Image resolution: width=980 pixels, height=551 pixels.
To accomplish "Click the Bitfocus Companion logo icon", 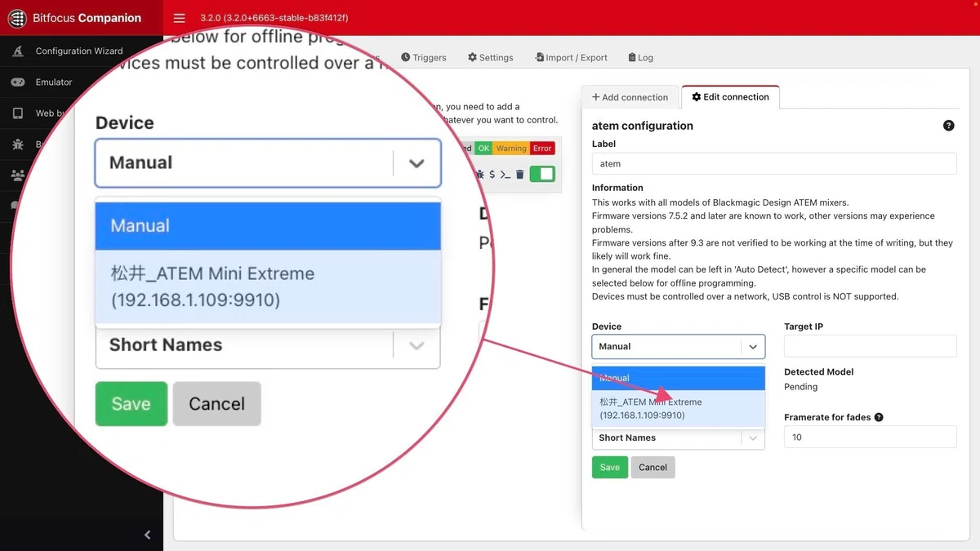I will click(x=16, y=18).
